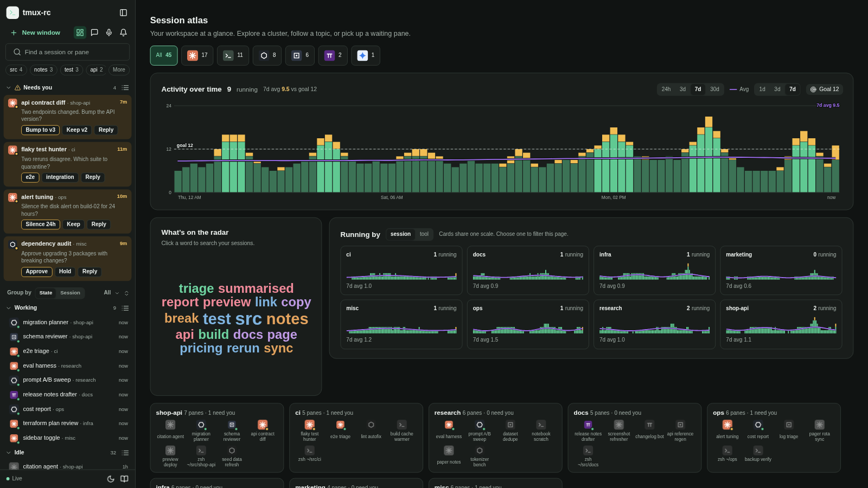
Task: Open backup verify pane icon
Action: tap(758, 451)
